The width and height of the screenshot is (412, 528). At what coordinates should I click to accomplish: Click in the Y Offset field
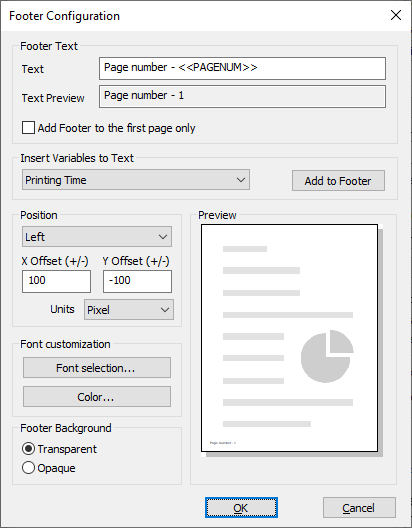click(x=137, y=281)
